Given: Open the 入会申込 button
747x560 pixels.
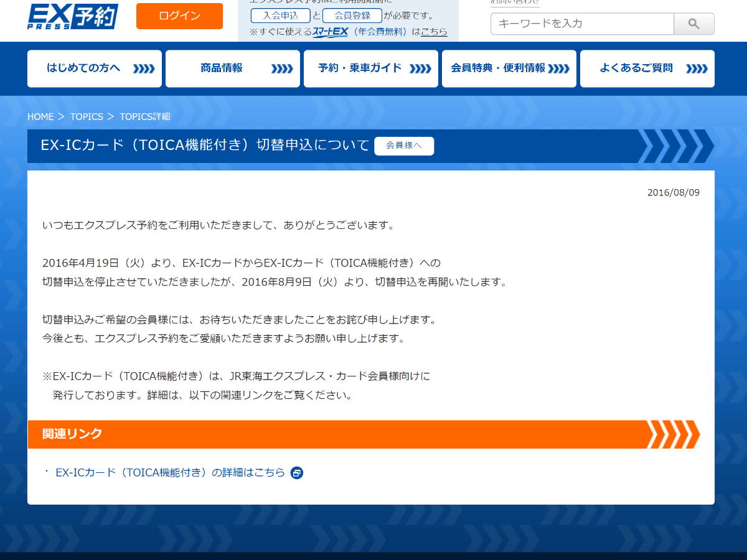Looking at the screenshot, I should (281, 16).
